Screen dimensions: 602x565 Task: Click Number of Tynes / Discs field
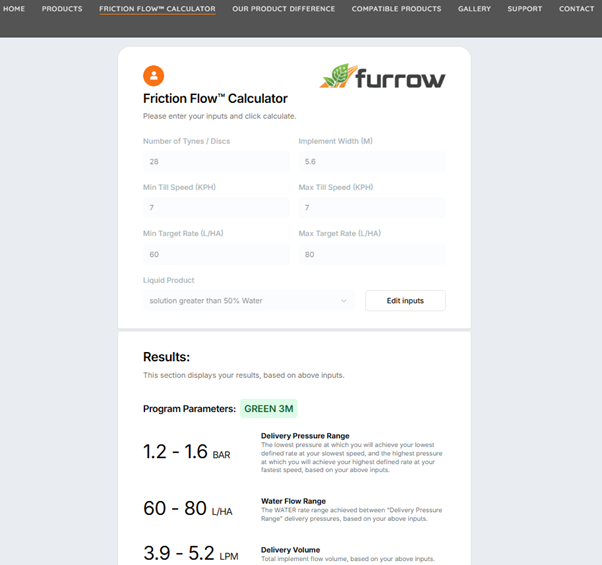(217, 162)
